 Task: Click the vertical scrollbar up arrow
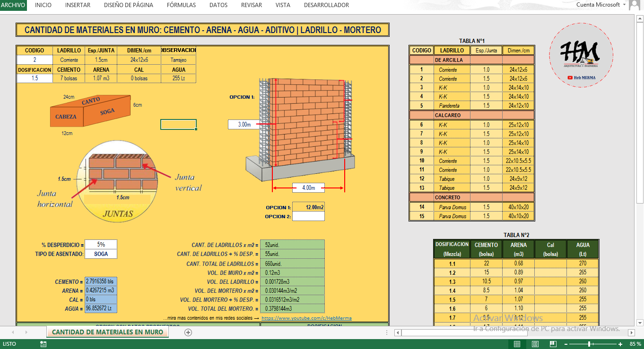click(x=640, y=19)
